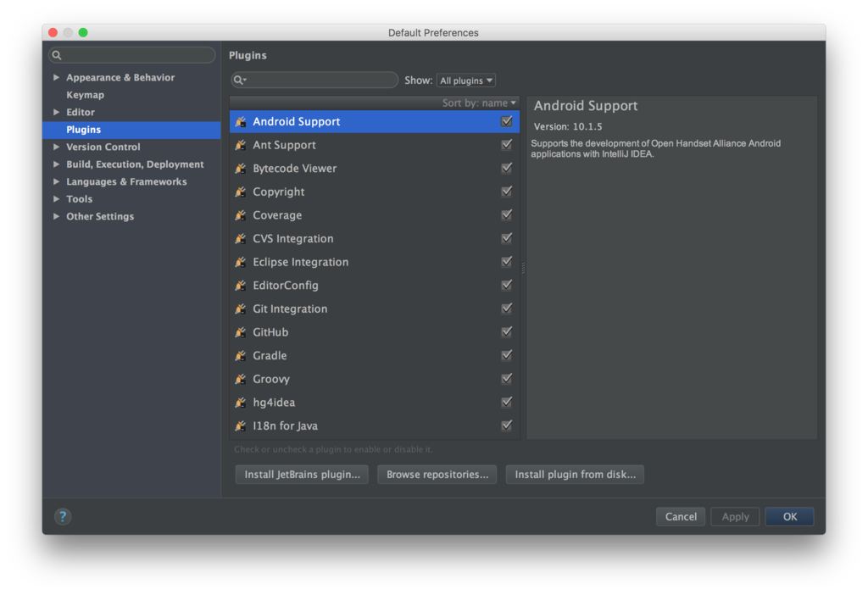The image size is (868, 595).
Task: Disable the Eclipse Integration checkbox
Action: pyautogui.click(x=507, y=261)
